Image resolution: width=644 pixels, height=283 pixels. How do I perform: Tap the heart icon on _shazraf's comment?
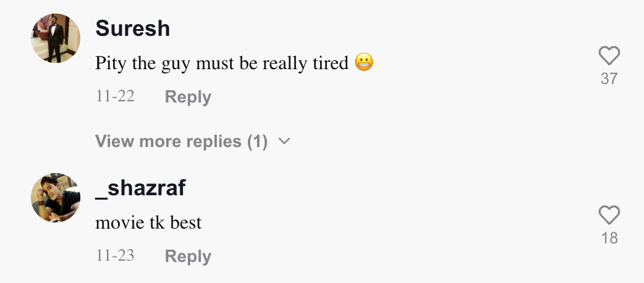point(609,216)
